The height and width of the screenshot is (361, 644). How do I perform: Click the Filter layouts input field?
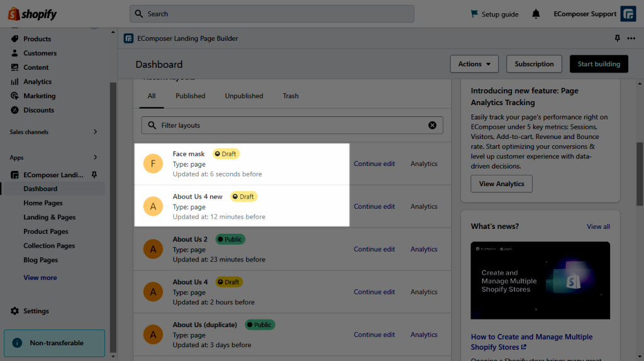pyautogui.click(x=292, y=125)
